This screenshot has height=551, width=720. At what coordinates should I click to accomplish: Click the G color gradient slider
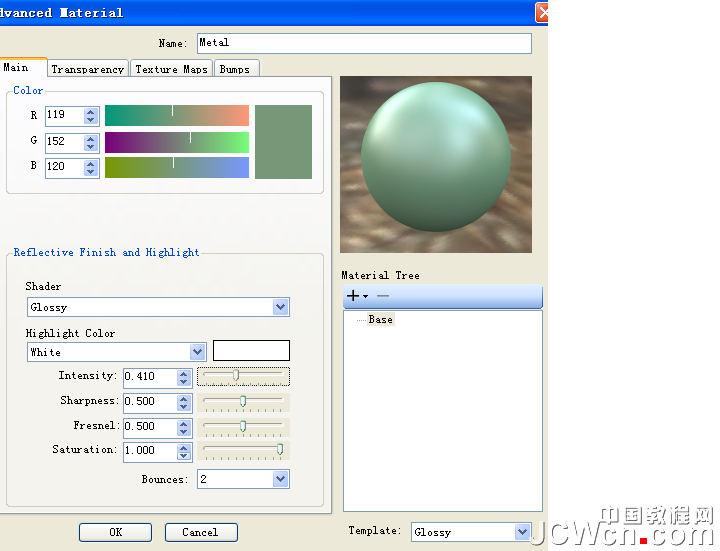click(x=177, y=142)
